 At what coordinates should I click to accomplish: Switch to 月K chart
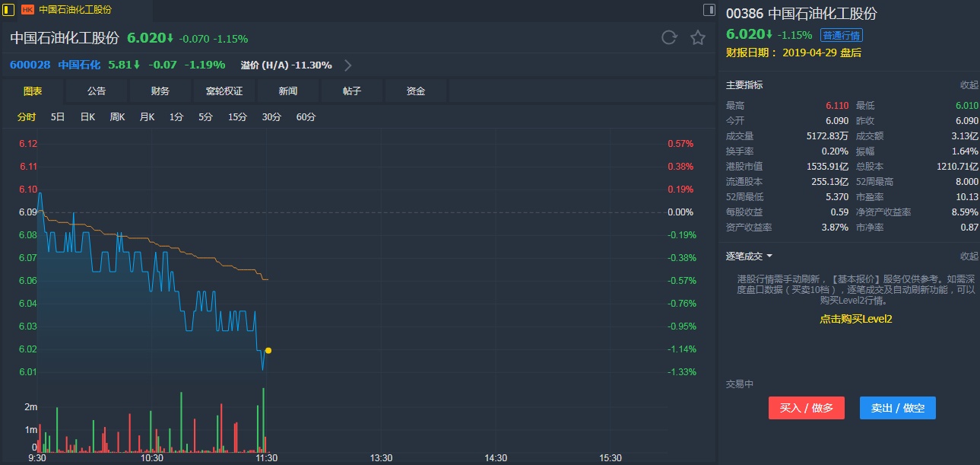147,117
